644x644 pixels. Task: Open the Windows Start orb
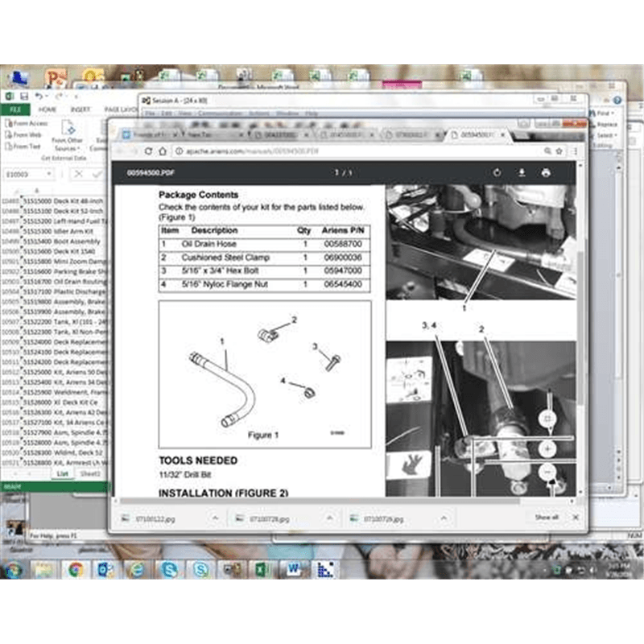point(12,569)
